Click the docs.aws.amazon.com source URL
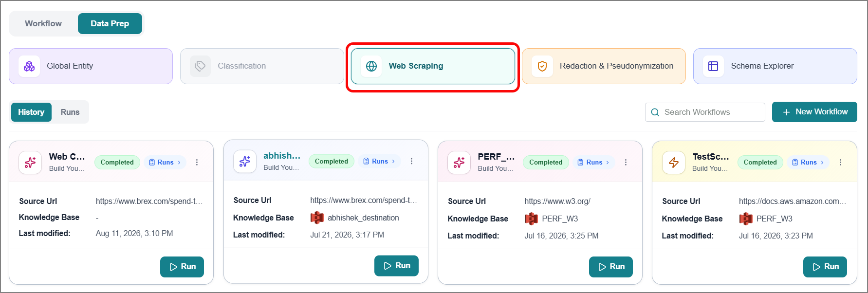868x293 pixels. 792,201
